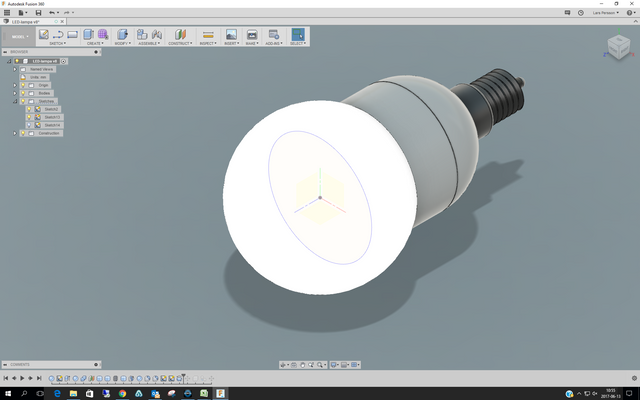
Task: Open the INSERT menu dropdown
Action: 231,43
